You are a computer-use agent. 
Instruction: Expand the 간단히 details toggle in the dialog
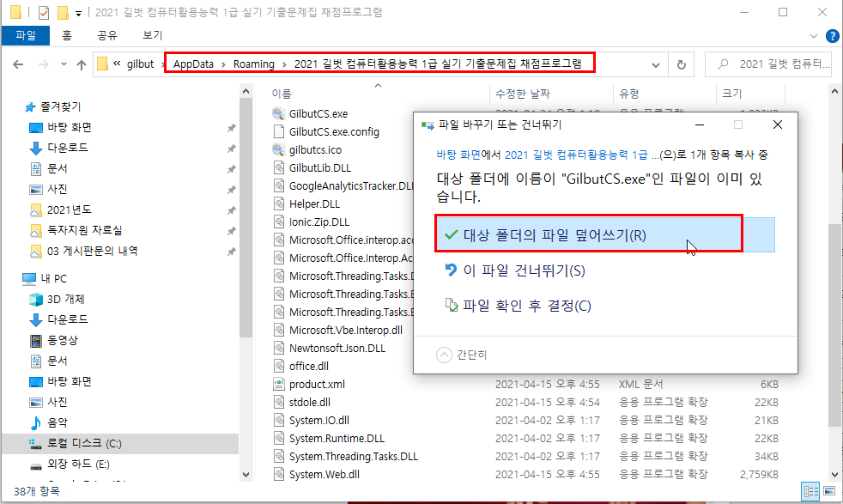(463, 354)
